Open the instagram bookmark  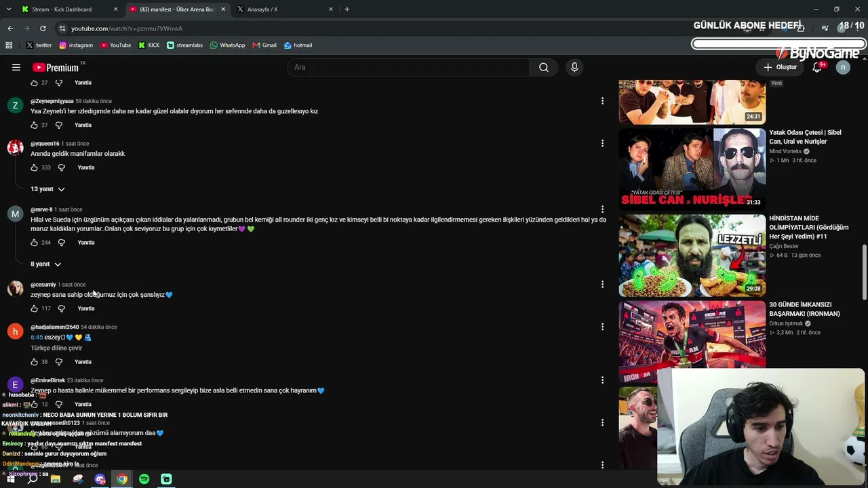coord(76,45)
